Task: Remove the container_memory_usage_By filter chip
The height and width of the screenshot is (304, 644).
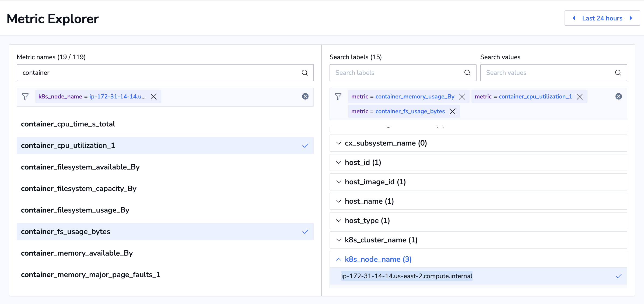Action: pyautogui.click(x=462, y=97)
